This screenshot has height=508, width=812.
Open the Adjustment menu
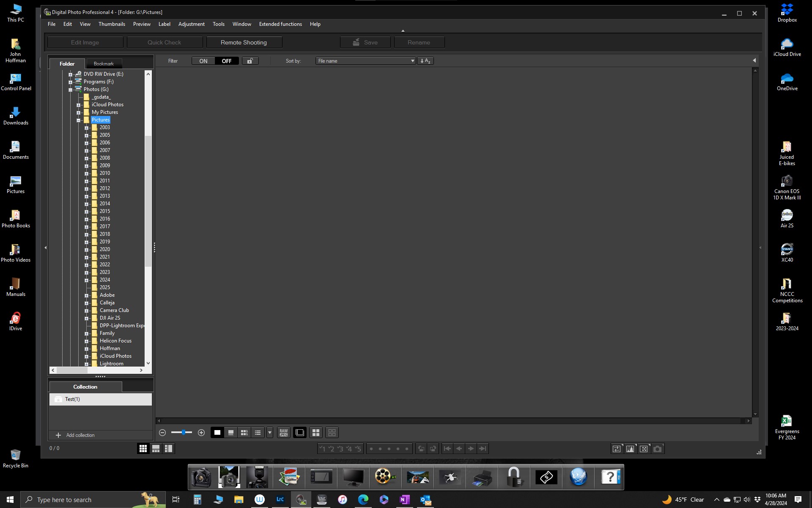(191, 24)
